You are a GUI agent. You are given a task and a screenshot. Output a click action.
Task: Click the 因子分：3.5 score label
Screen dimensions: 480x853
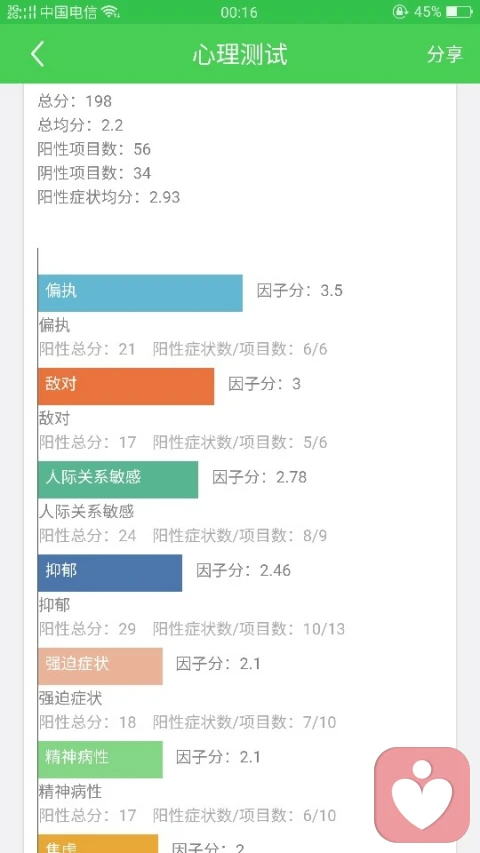pyautogui.click(x=300, y=290)
